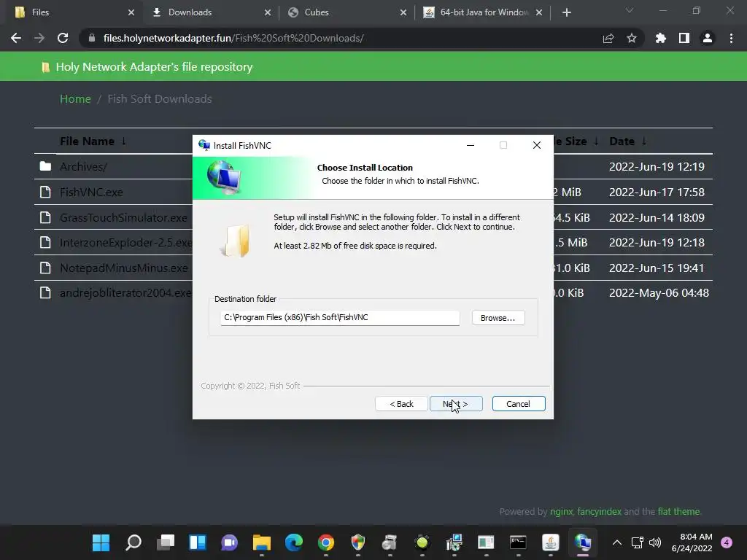
Task: View site security lock info
Action: [91, 38]
